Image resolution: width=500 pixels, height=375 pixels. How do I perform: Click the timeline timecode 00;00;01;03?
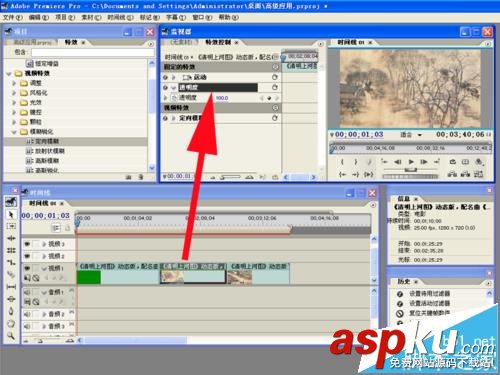[45, 216]
